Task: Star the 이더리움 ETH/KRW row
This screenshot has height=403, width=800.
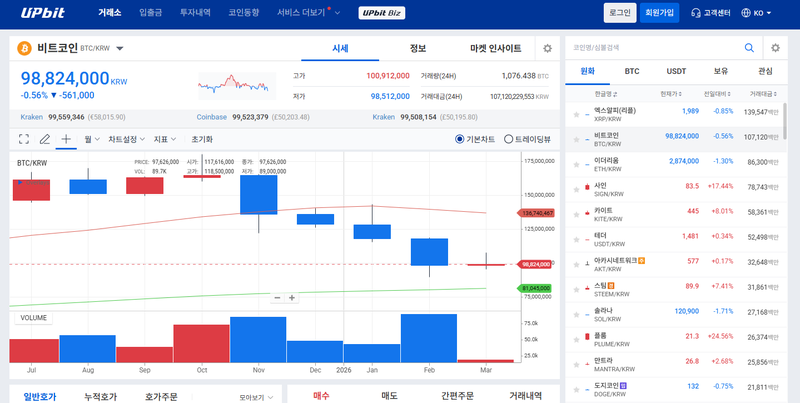Action: pos(576,162)
